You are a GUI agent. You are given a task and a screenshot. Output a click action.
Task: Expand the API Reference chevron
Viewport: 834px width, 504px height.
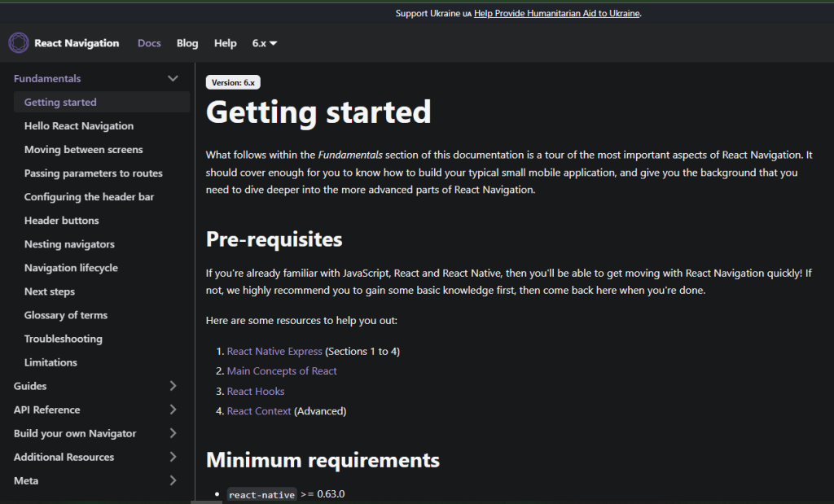click(x=173, y=410)
